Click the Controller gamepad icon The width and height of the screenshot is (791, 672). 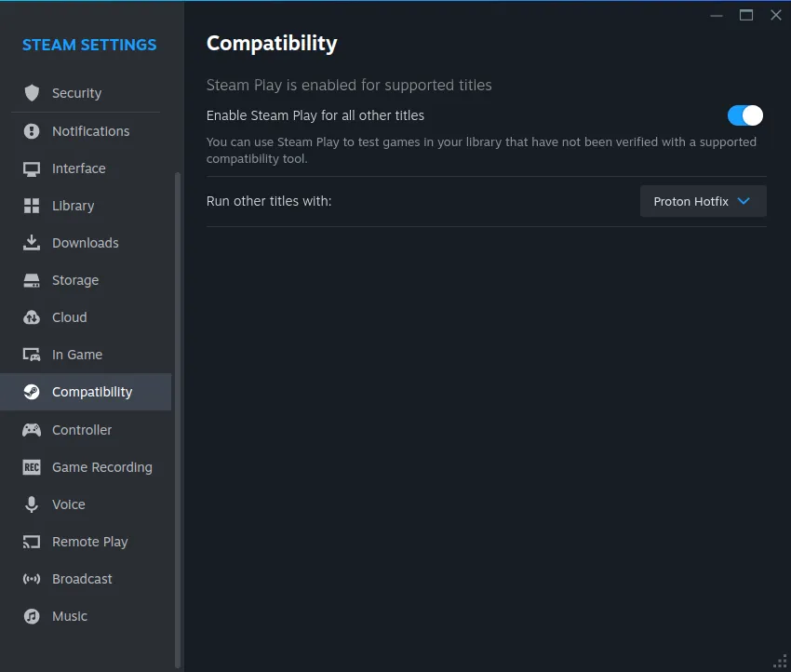coord(32,430)
